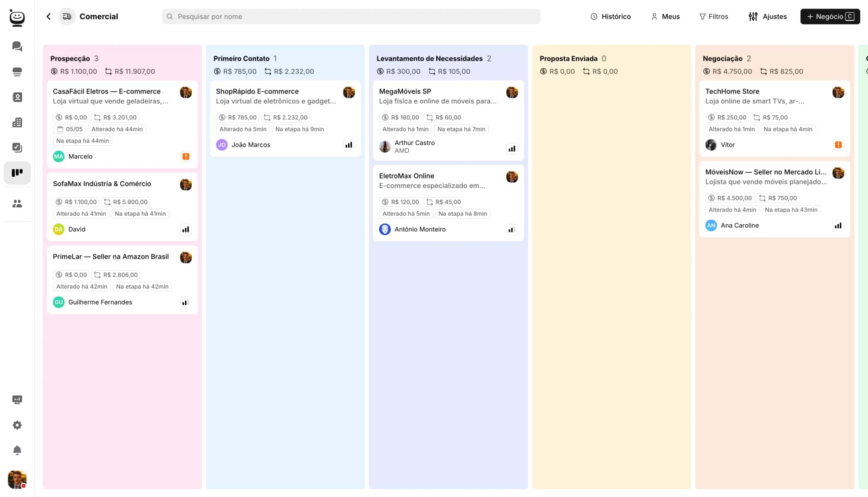The height and width of the screenshot is (497, 868).
Task: Click contact Ana Caroline
Action: [x=732, y=225]
